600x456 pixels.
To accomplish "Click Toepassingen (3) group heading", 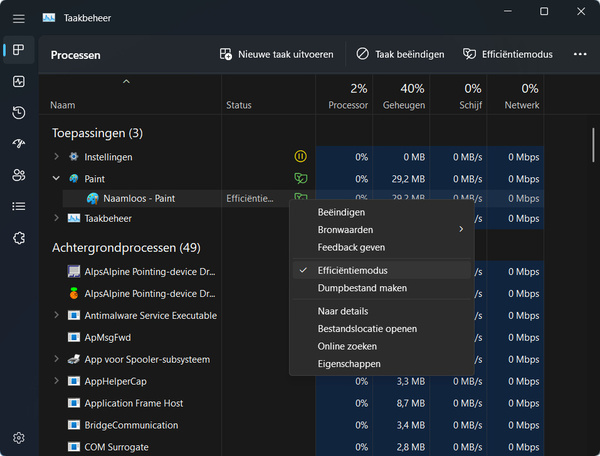I will 97,133.
